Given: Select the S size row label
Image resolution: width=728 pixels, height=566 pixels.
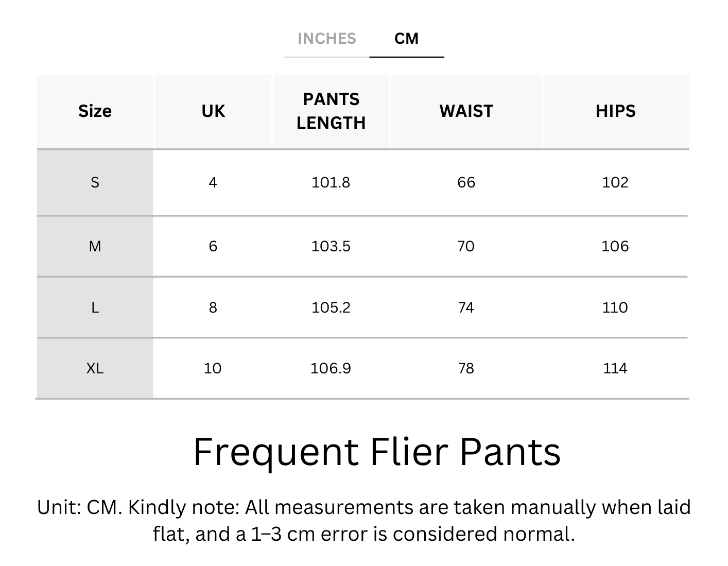Looking at the screenshot, I should pyautogui.click(x=95, y=182).
